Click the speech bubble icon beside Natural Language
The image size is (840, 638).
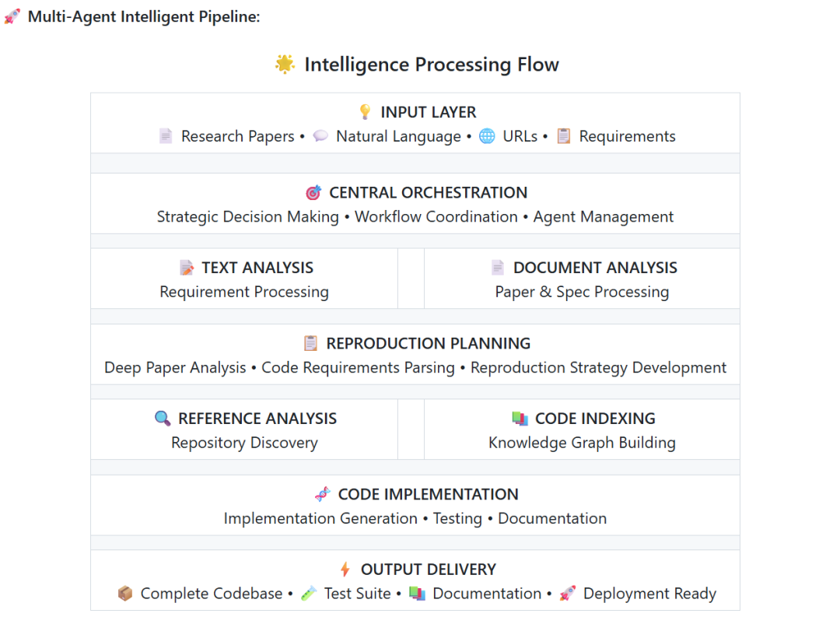(320, 136)
